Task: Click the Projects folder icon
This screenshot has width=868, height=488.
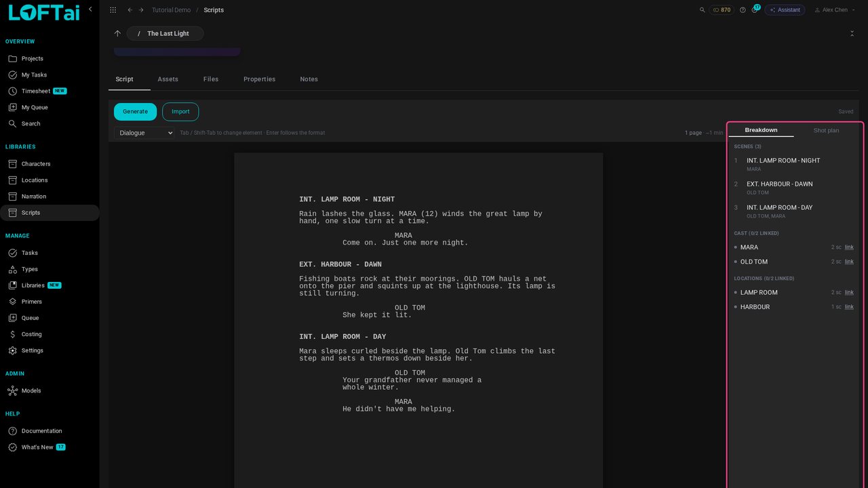Action: pyautogui.click(x=12, y=59)
